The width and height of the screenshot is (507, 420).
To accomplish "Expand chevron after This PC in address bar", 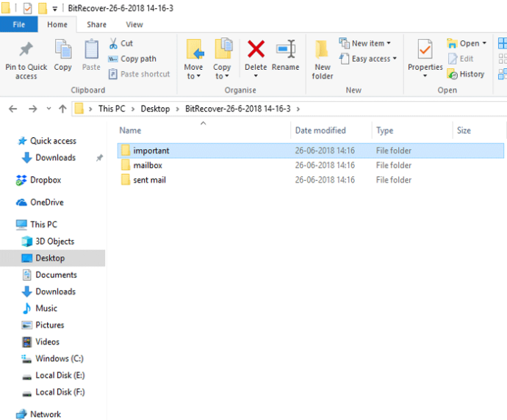I will [x=133, y=109].
